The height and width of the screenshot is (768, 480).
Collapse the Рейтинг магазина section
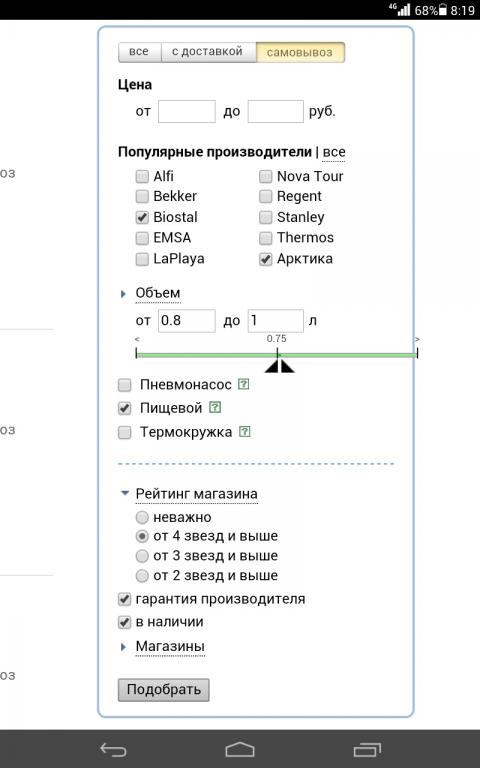[x=196, y=494]
